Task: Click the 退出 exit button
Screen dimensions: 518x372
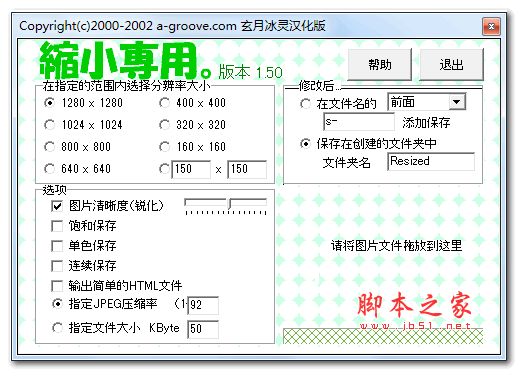Action: [x=451, y=64]
